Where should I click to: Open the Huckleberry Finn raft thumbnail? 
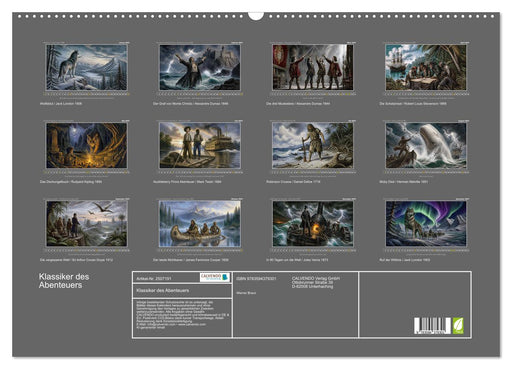200,146
